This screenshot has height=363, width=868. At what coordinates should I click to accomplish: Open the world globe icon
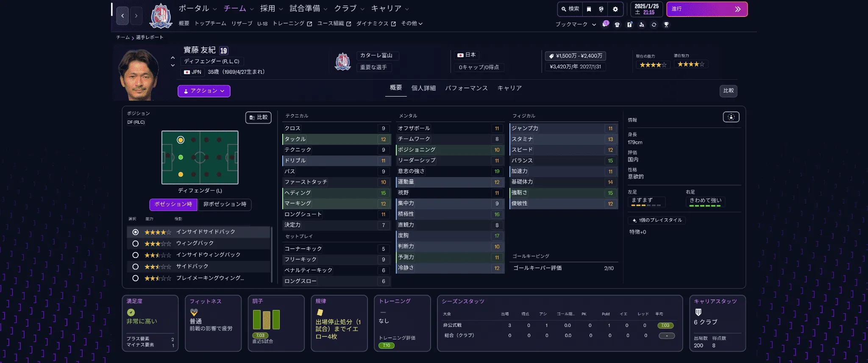[601, 9]
